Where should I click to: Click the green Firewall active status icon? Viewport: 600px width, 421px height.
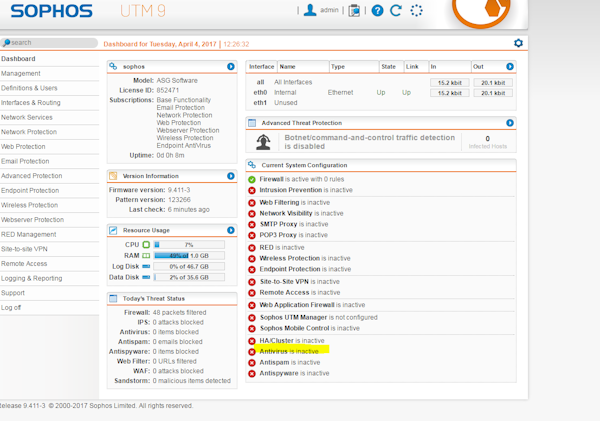252,179
